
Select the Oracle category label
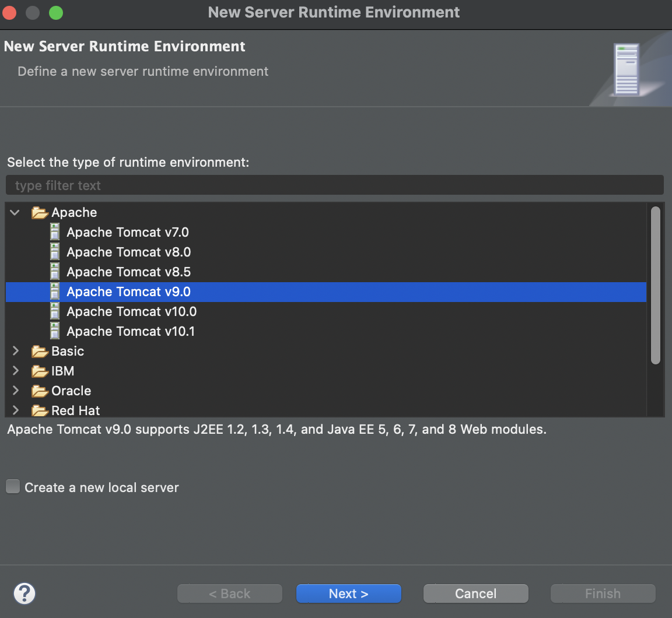tap(71, 391)
